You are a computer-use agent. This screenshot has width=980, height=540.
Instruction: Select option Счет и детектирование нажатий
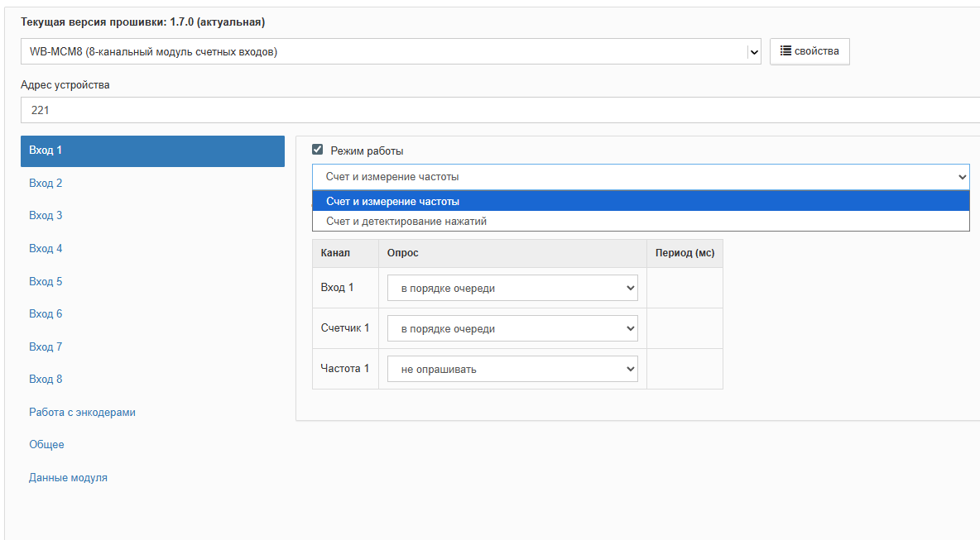tap(406, 222)
